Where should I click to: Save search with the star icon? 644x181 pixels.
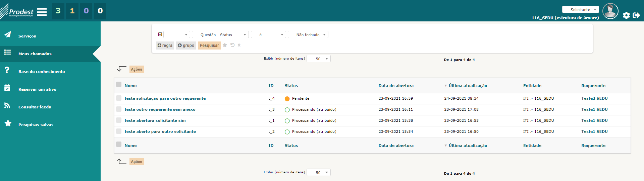[x=225, y=45]
